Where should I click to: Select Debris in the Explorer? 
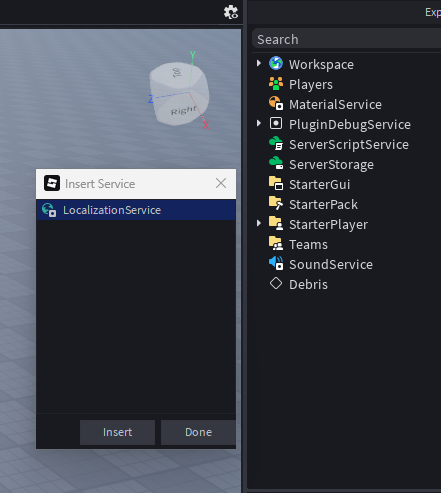tap(308, 284)
